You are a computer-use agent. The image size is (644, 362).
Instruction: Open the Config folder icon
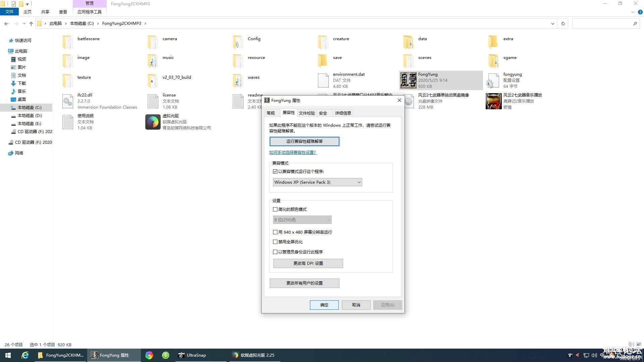(238, 42)
